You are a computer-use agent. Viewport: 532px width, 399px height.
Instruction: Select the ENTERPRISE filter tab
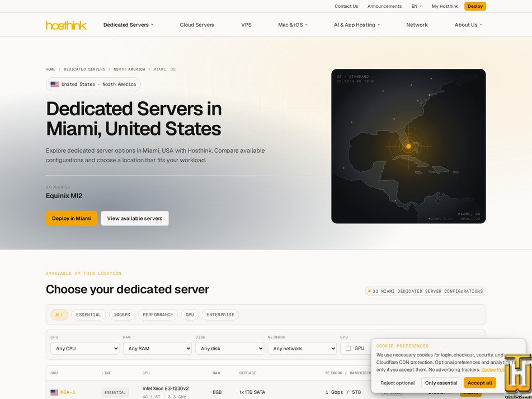pyautogui.click(x=220, y=315)
